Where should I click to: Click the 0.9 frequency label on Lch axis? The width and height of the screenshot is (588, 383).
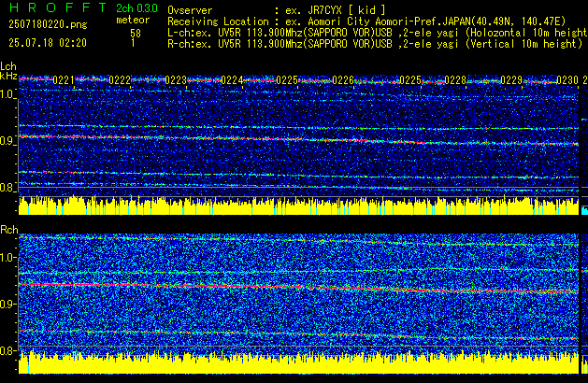coord(7,141)
